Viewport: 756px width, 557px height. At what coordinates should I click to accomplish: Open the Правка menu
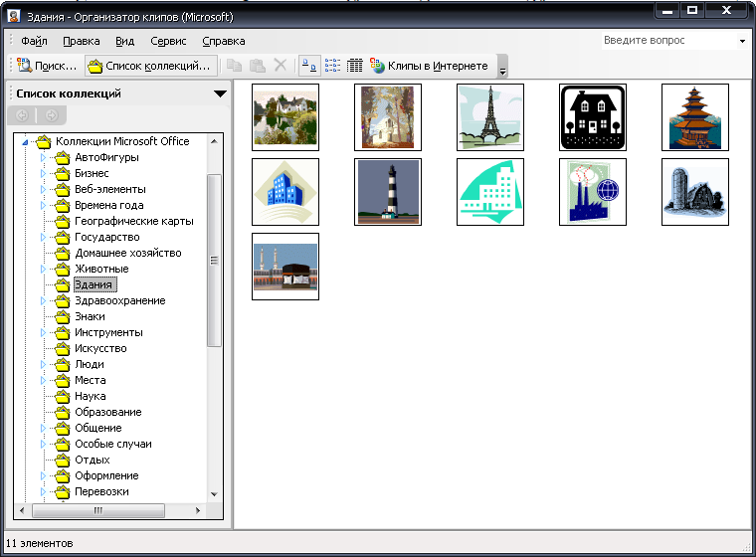point(82,41)
